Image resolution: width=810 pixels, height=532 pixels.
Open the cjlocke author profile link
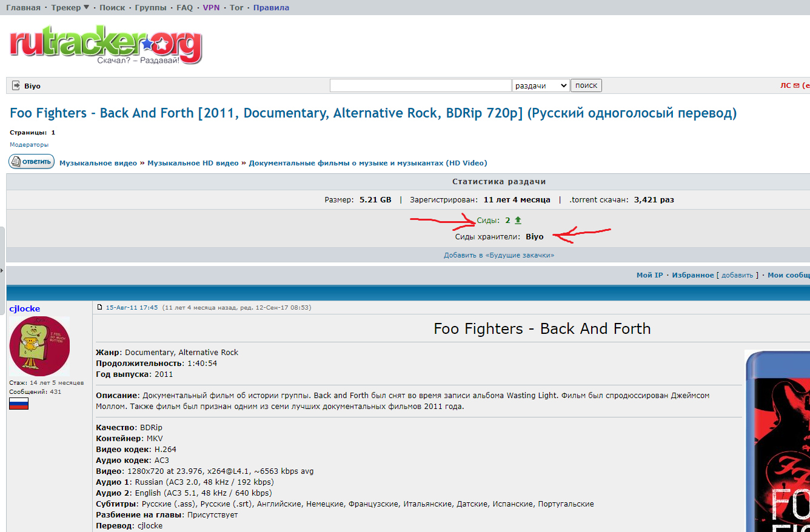click(x=24, y=308)
